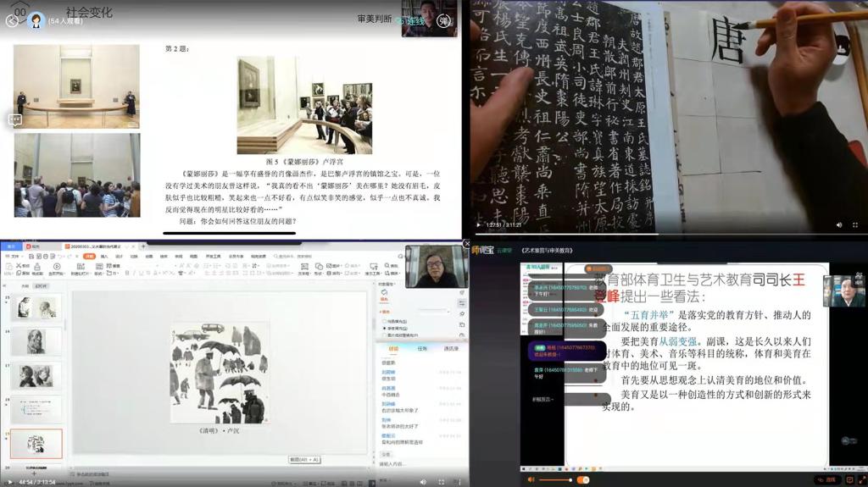This screenshot has width=868, height=487.
Task: Open the 插入 ribbon tab
Action: (104, 257)
